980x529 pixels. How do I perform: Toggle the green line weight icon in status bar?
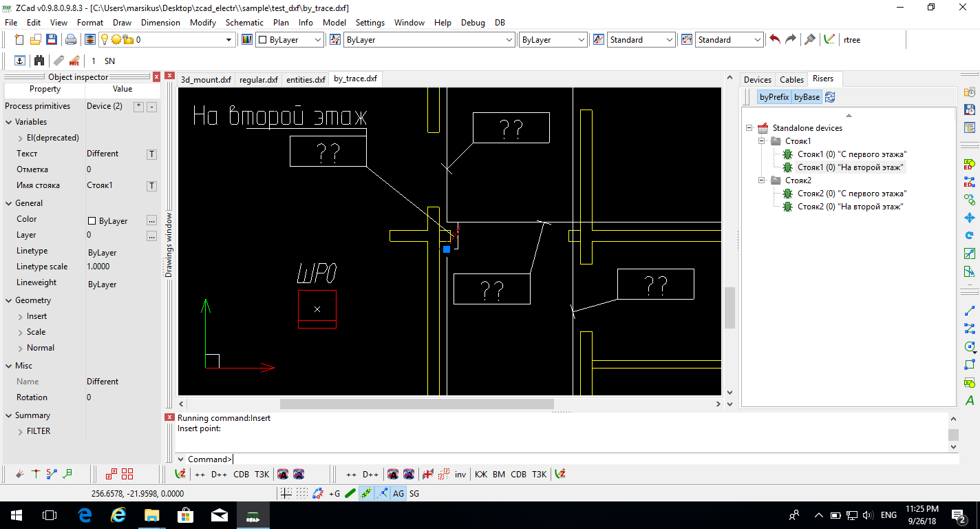point(350,494)
